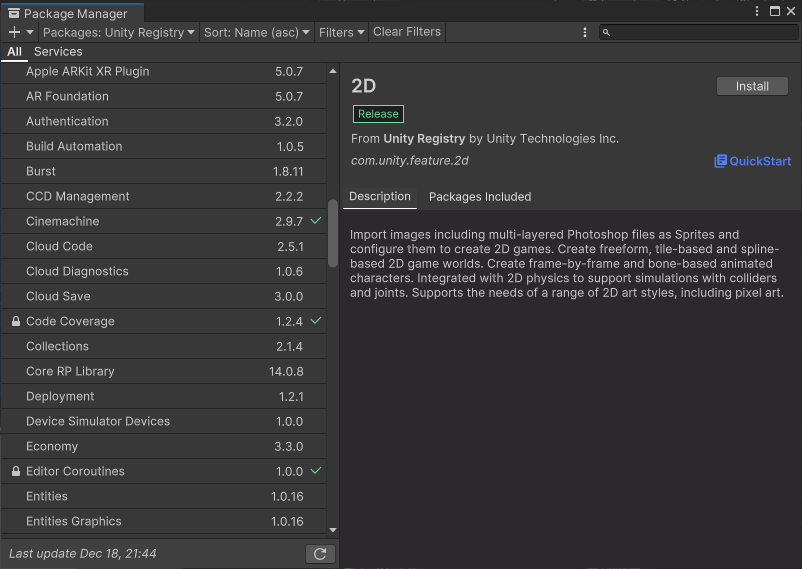This screenshot has height=569, width=802.
Task: Select Cinemachine package
Action: tap(164, 221)
